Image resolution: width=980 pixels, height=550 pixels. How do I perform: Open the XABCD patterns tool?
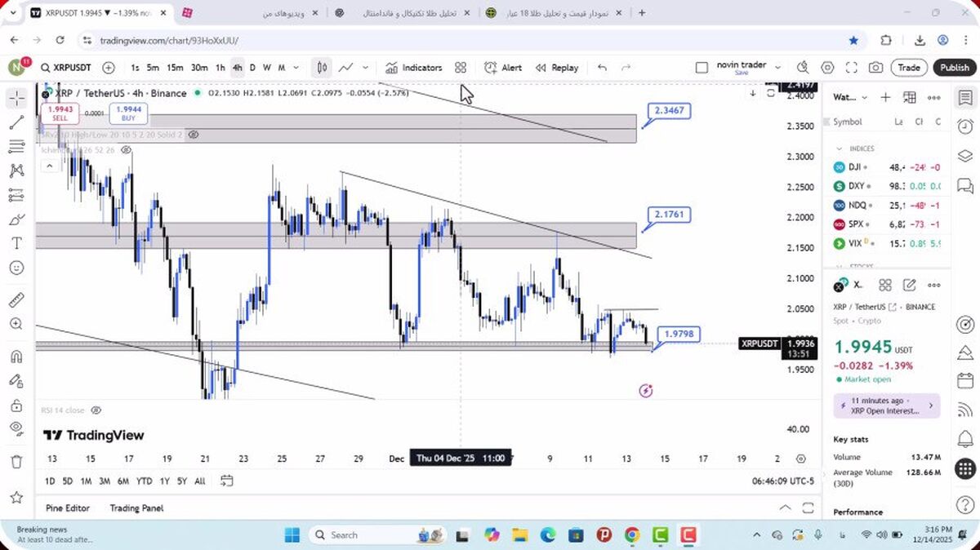(16, 171)
